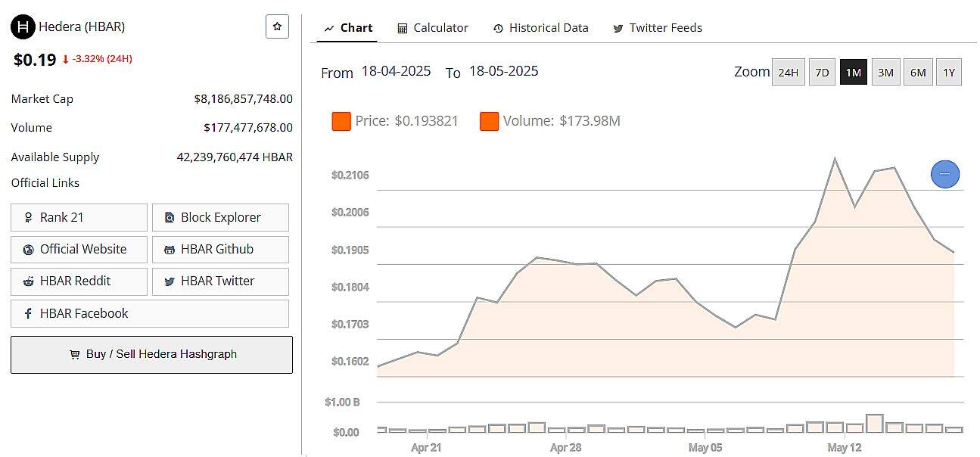This screenshot has width=980, height=457.
Task: Click the $0.1602 y-axis label
Action: pos(350,361)
